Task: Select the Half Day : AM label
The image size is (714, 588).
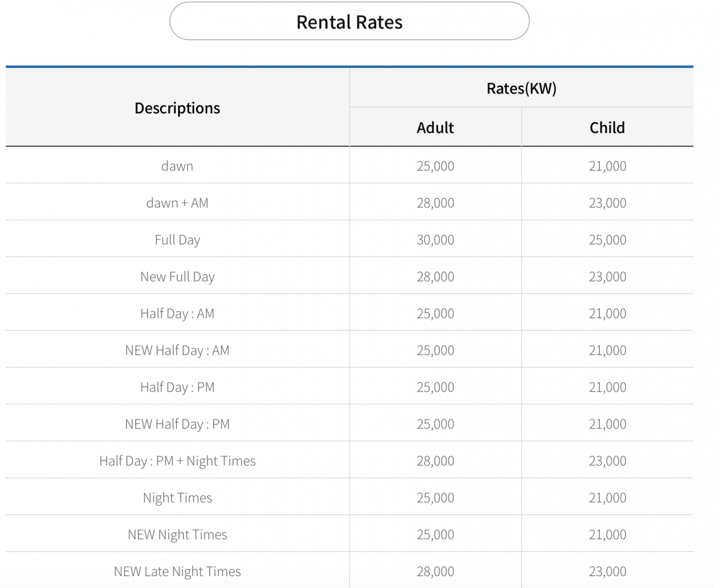Action: [177, 314]
